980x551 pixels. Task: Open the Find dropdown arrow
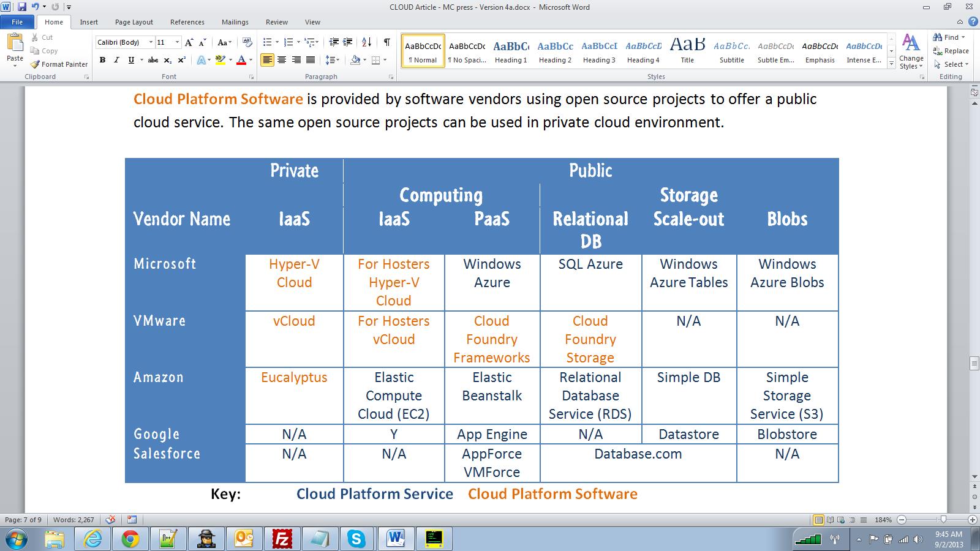pyautogui.click(x=963, y=37)
